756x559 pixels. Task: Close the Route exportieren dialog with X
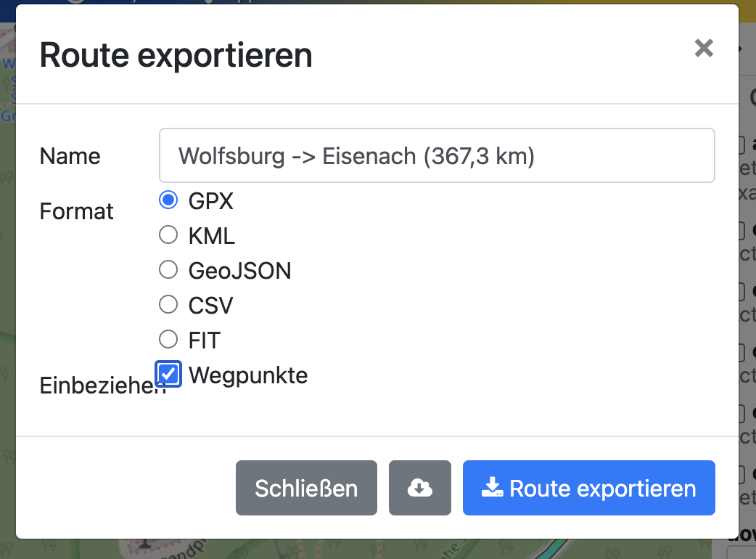click(x=703, y=49)
